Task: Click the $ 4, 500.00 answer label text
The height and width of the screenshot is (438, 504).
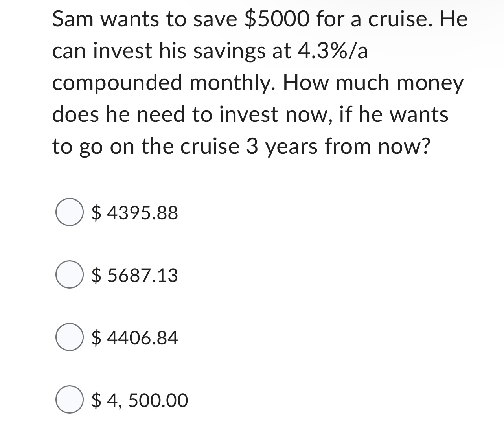Action: (x=139, y=400)
